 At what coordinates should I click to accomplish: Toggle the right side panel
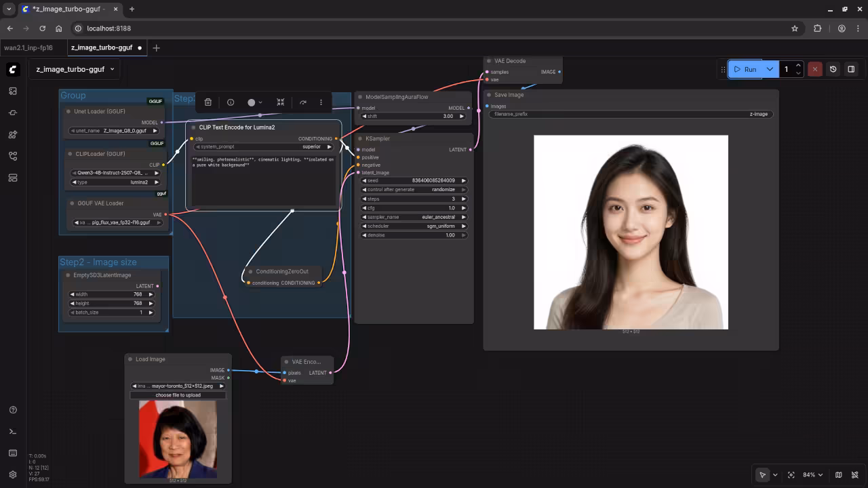851,69
